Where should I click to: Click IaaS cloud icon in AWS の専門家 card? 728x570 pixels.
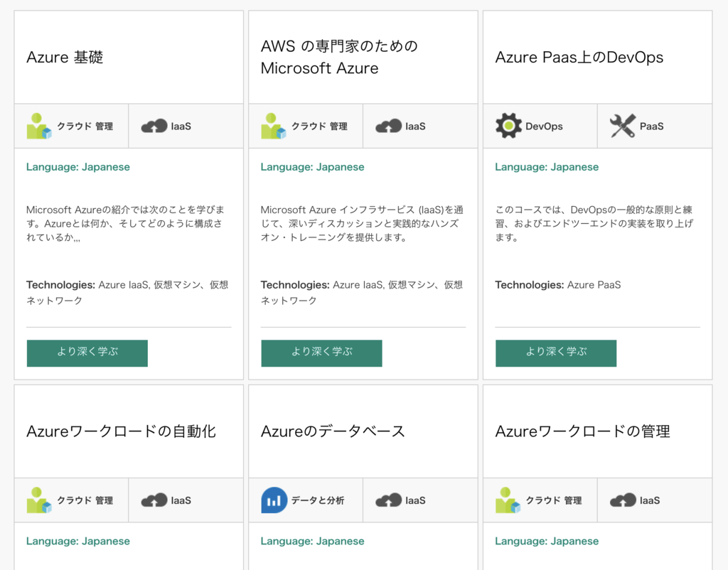coord(389,126)
